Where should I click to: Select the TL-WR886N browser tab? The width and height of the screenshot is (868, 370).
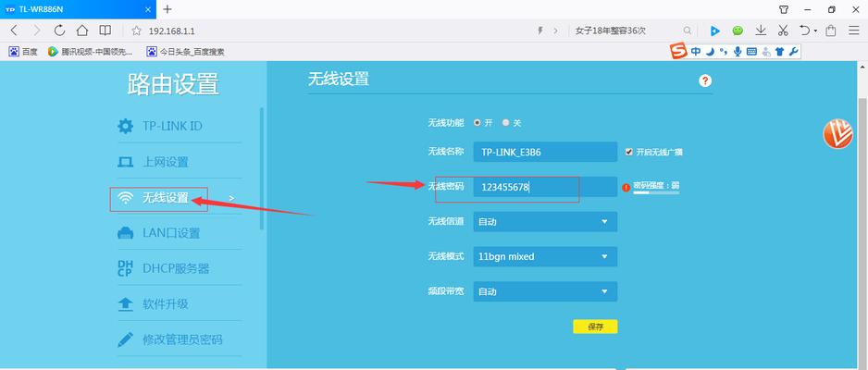pyautogui.click(x=78, y=9)
